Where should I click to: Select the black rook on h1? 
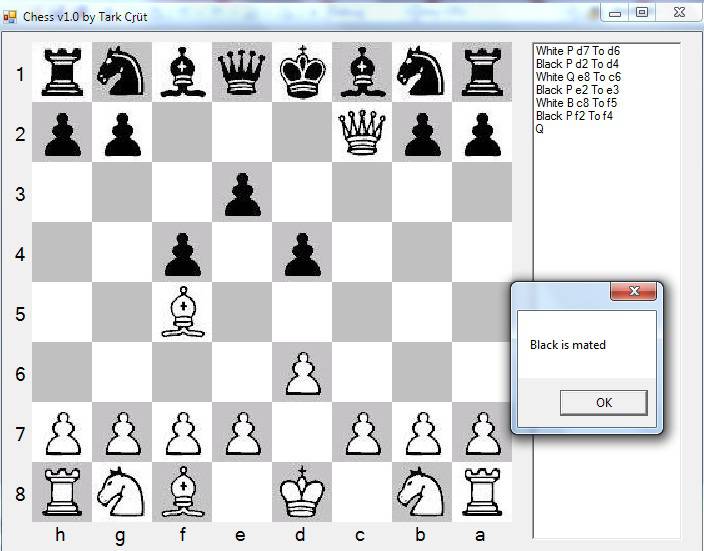click(61, 72)
